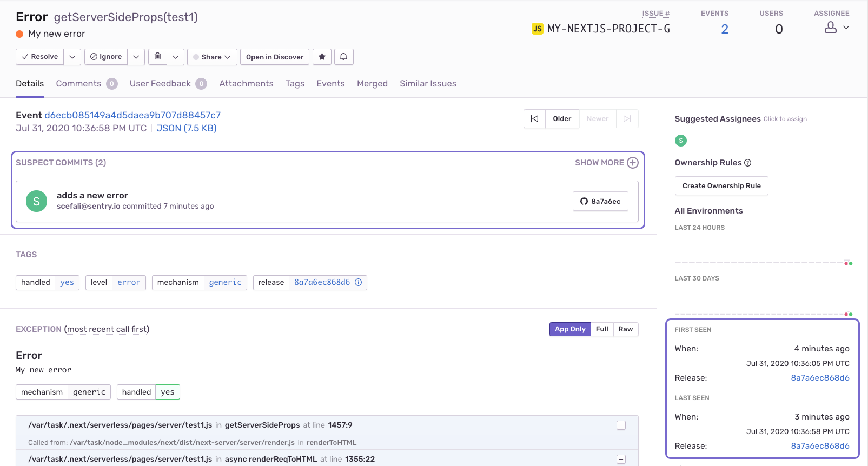
Task: Click exception handled yes pill
Action: pos(148,392)
